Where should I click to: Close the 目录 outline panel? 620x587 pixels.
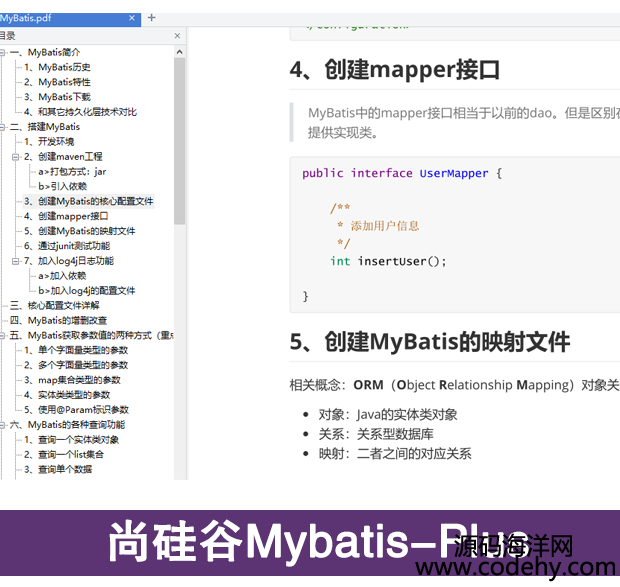[x=177, y=36]
